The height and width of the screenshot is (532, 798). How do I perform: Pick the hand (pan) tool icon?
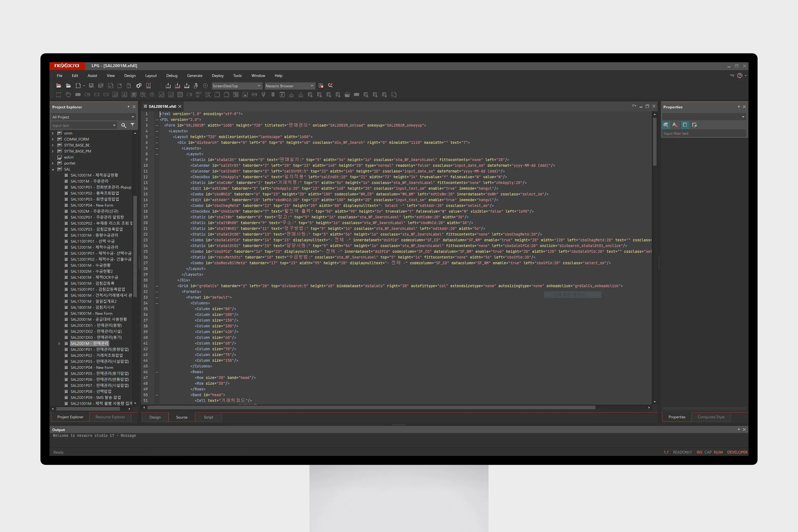(68, 95)
